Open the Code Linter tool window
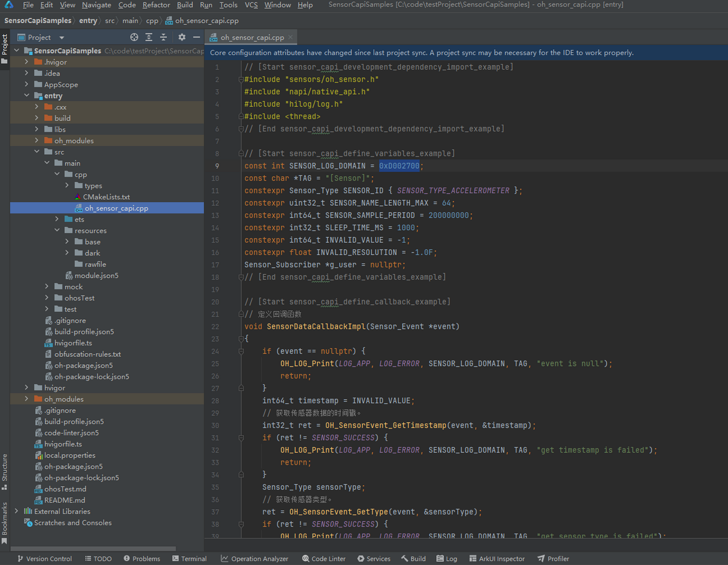 coord(323,558)
